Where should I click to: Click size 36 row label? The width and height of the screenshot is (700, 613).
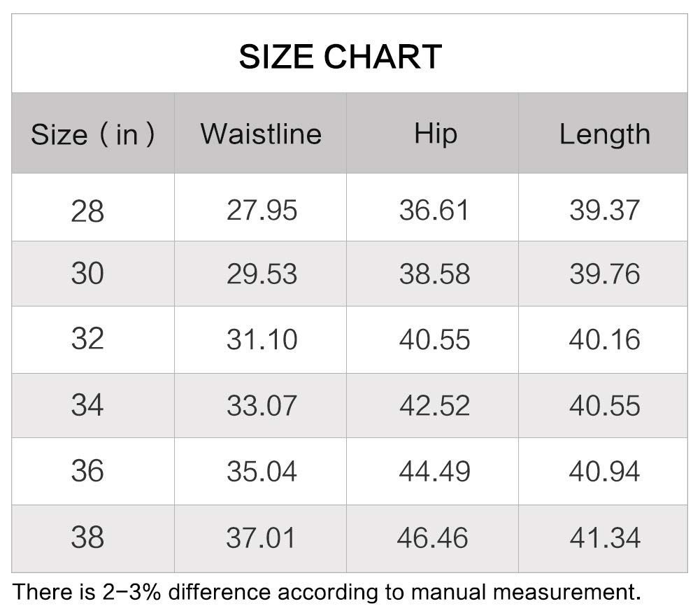(87, 470)
